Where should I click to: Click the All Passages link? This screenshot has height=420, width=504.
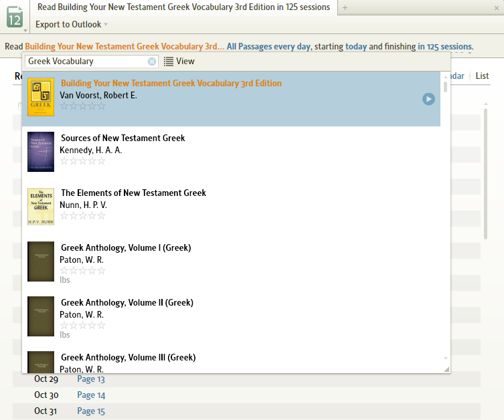pos(249,47)
